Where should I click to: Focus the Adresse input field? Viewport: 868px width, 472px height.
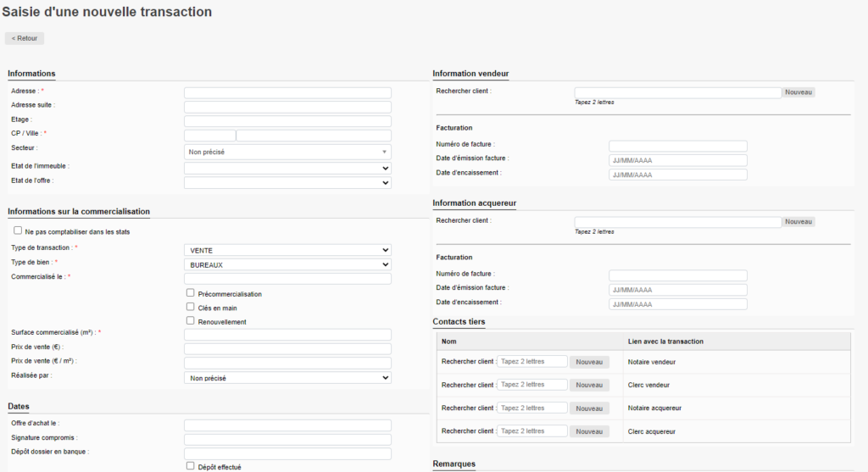pyautogui.click(x=287, y=92)
